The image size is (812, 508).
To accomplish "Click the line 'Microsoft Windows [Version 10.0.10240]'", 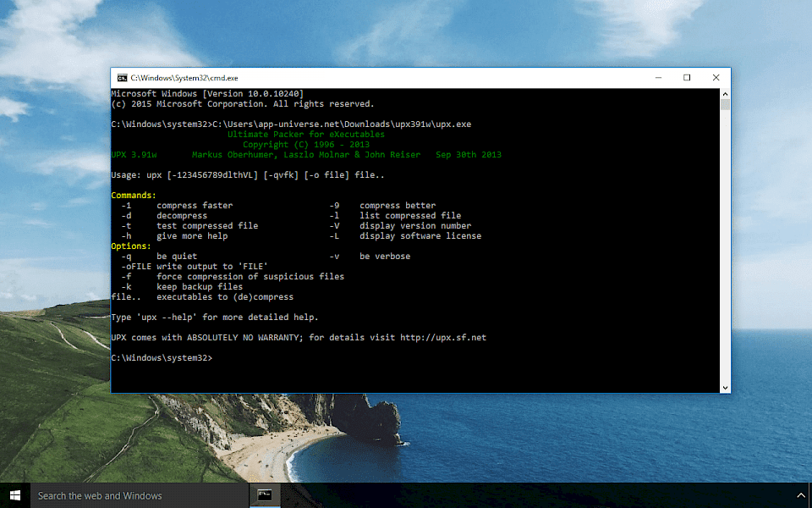I will [208, 94].
